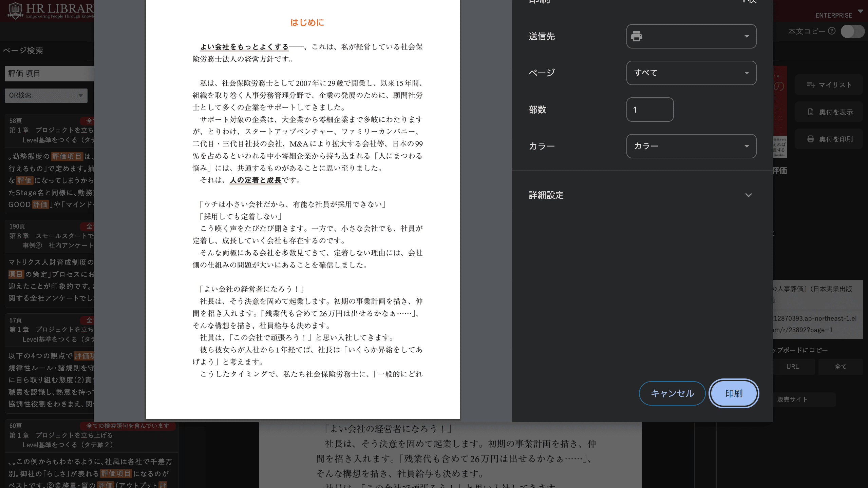
Task: Click the マイリスト add-to-list icon button
Action: click(x=811, y=85)
